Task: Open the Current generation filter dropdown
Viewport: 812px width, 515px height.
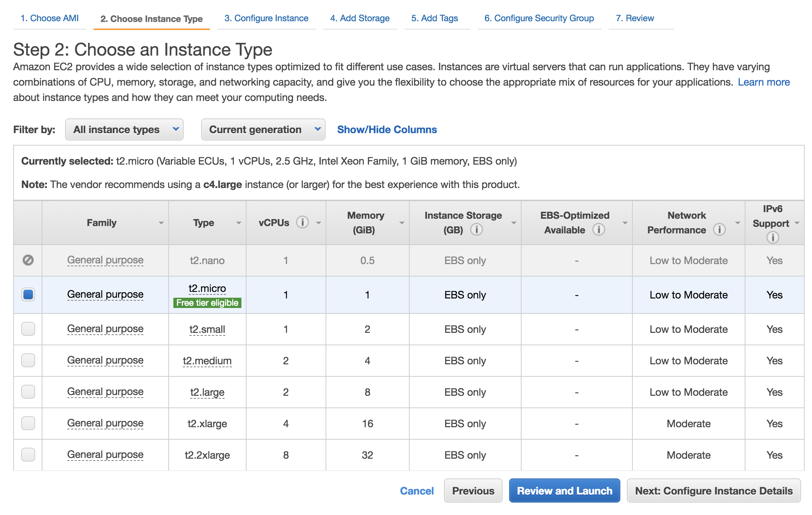Action: (263, 129)
